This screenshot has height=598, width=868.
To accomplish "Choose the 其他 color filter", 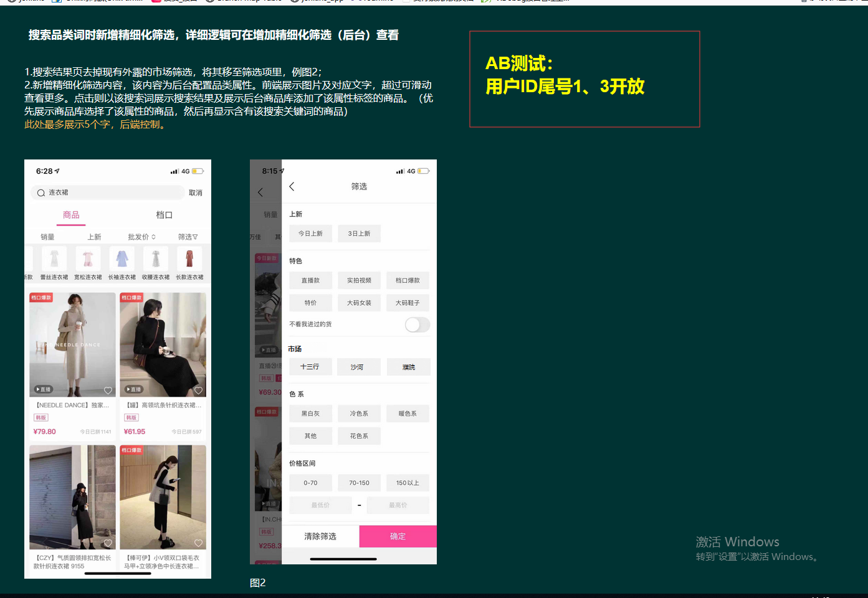I will (x=310, y=436).
